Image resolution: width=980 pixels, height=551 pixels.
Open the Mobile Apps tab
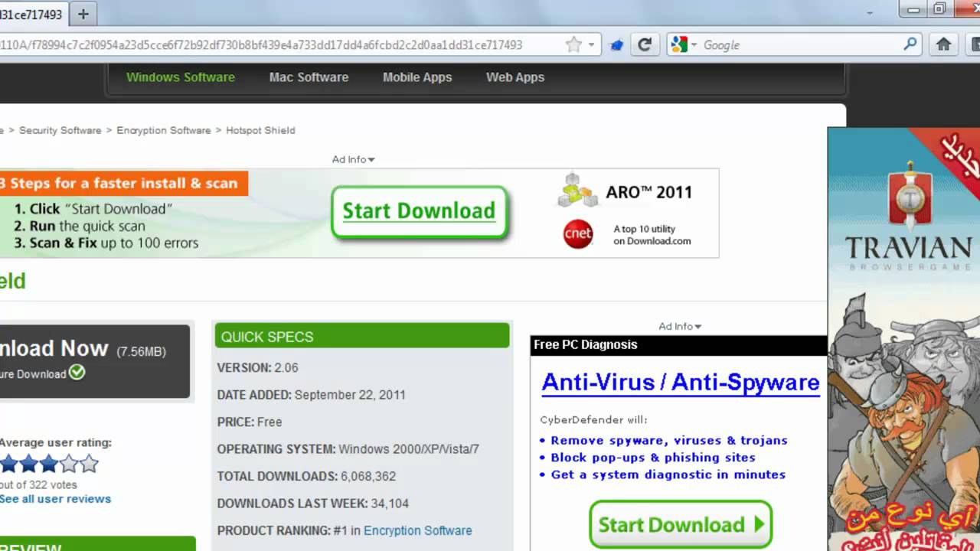click(417, 77)
